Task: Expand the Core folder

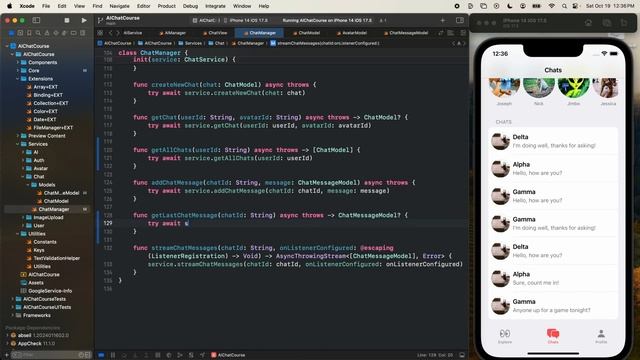Action: pos(18,70)
